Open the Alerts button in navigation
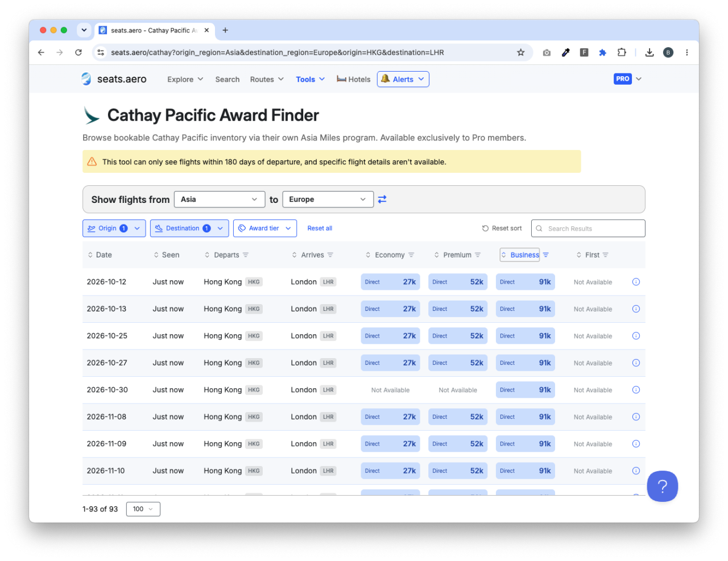 [x=403, y=79]
